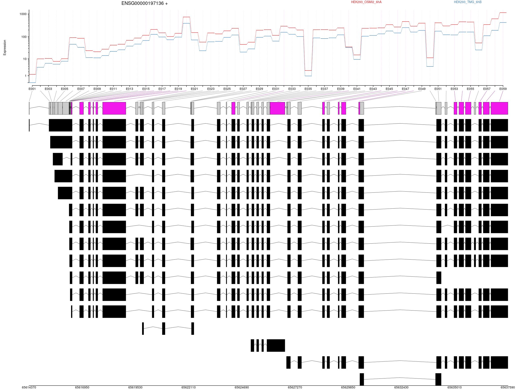
Task: Click the Expression y-axis label
Action: pyautogui.click(x=5, y=48)
